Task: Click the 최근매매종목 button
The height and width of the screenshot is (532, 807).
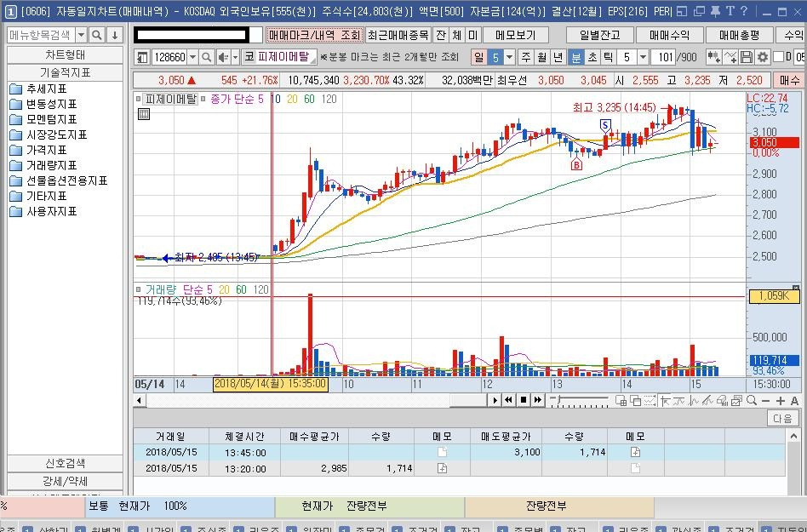Action: pyautogui.click(x=398, y=35)
